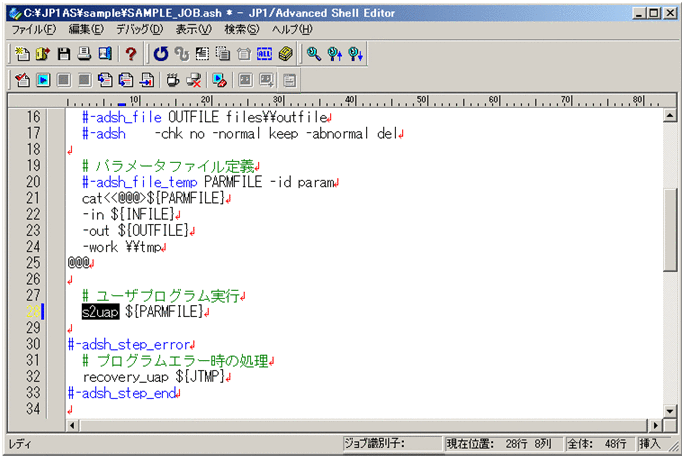The image size is (685, 459).
Task: Click the highlighted s2uap text on line 28
Action: tap(100, 312)
